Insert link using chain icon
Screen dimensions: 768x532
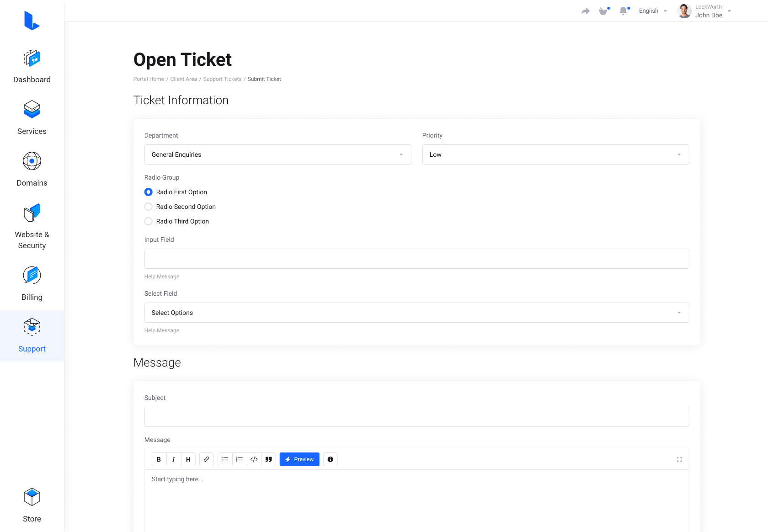pyautogui.click(x=207, y=459)
